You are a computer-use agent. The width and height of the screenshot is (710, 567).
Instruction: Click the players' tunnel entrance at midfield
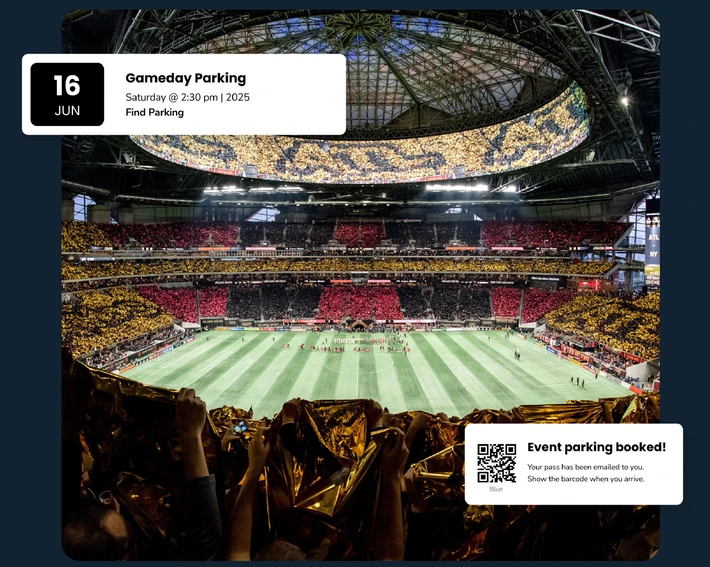pos(359,325)
